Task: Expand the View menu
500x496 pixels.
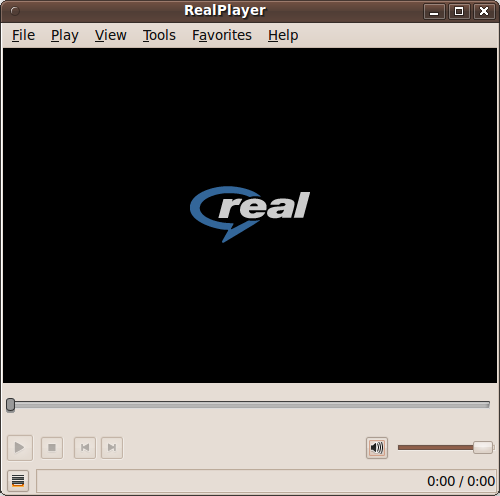Action: pyautogui.click(x=110, y=35)
